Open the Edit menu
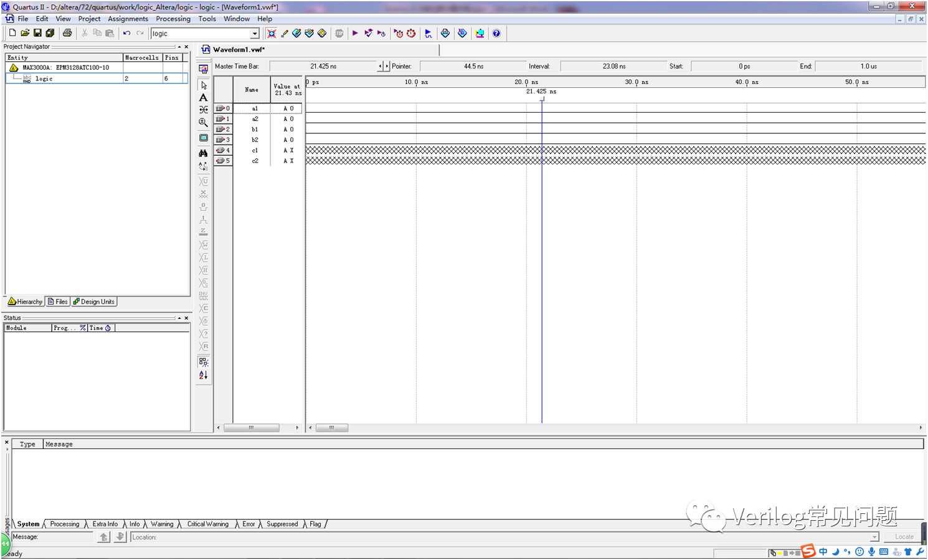Screen dimensions: 928x560 pos(42,19)
